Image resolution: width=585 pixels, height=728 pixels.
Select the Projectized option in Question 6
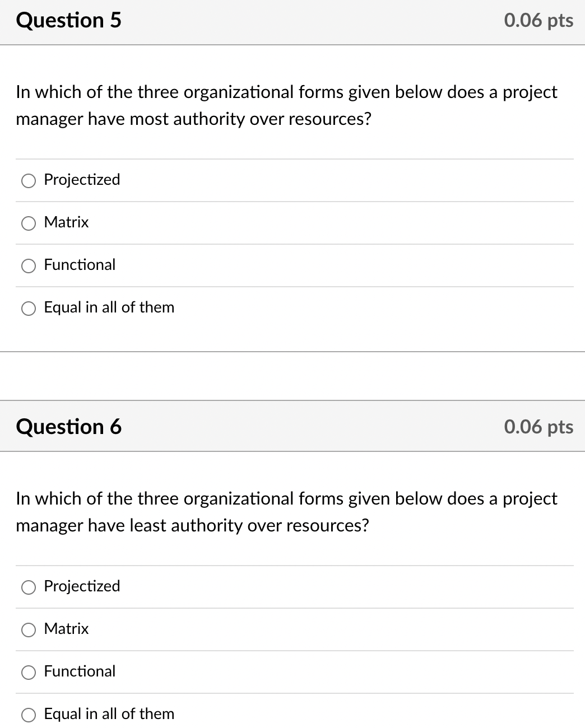click(28, 587)
